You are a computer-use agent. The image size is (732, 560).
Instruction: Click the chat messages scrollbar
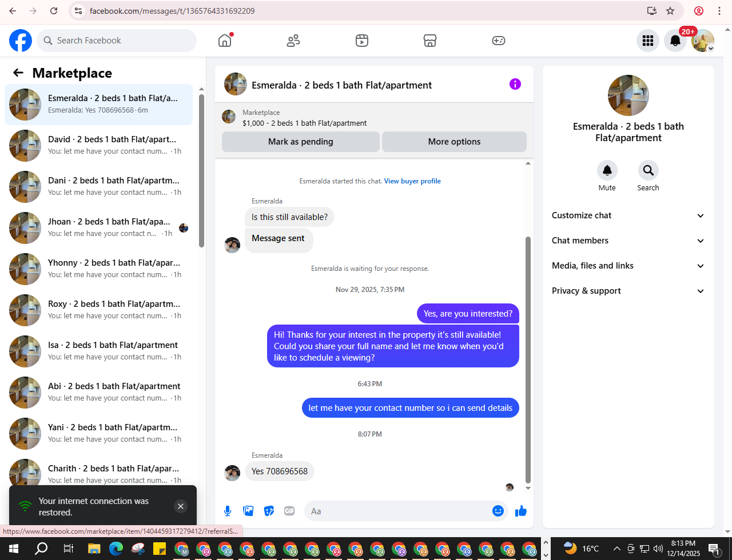(x=528, y=360)
